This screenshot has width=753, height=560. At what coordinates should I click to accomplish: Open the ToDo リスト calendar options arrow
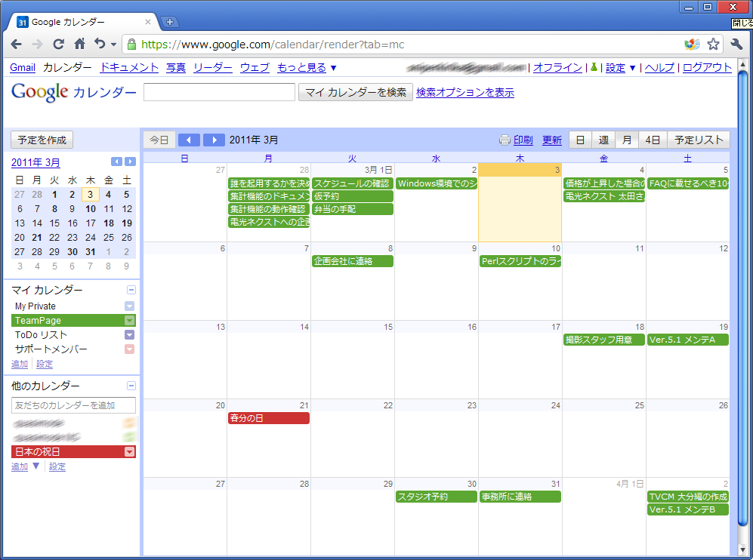tap(129, 335)
